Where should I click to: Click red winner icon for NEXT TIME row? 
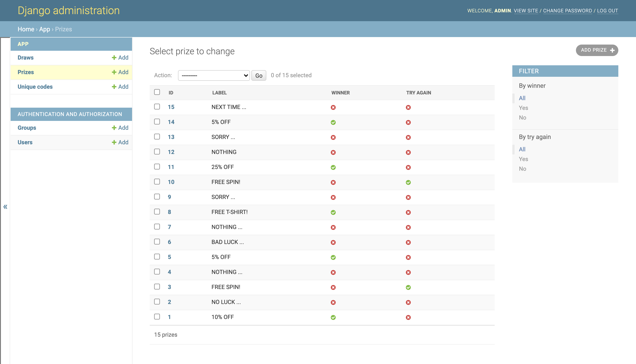(x=333, y=107)
